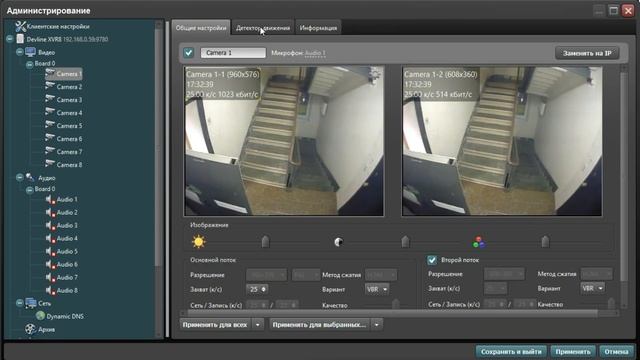The image size is (640, 360).
Task: Select Audio 8 speaker icon
Action: pos(50,291)
